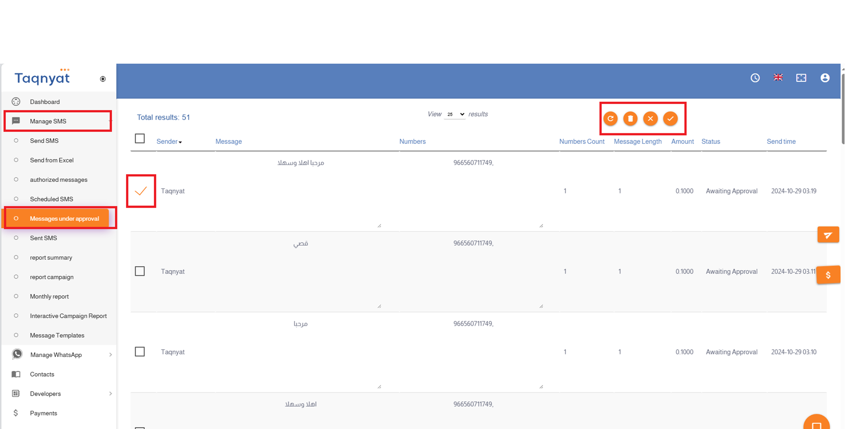Toggle the sidebar pin radio next to logo

(103, 79)
